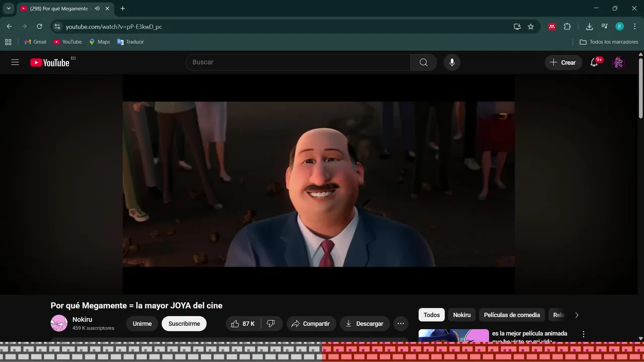Go forward in browser history
Viewport: 644px width, 362px height.
24,27
